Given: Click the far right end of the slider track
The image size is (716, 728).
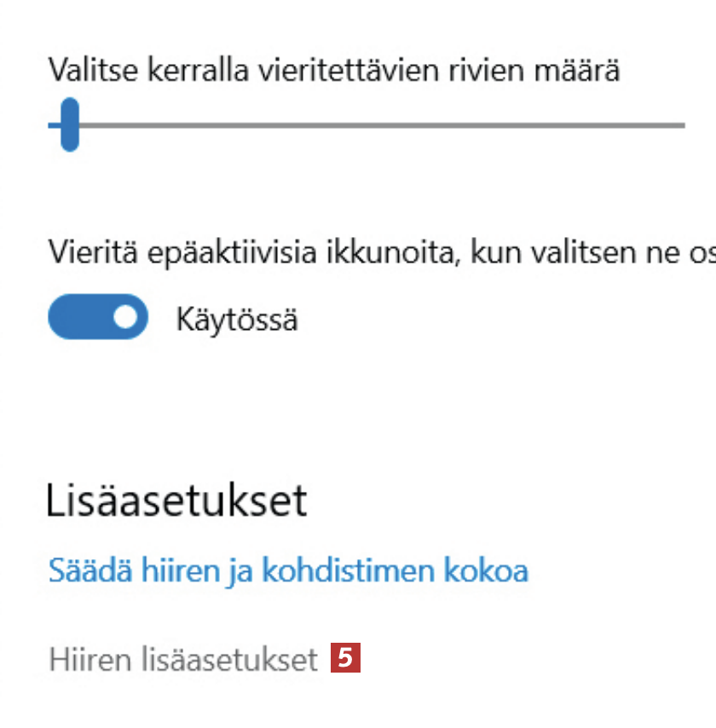Looking at the screenshot, I should (680, 125).
